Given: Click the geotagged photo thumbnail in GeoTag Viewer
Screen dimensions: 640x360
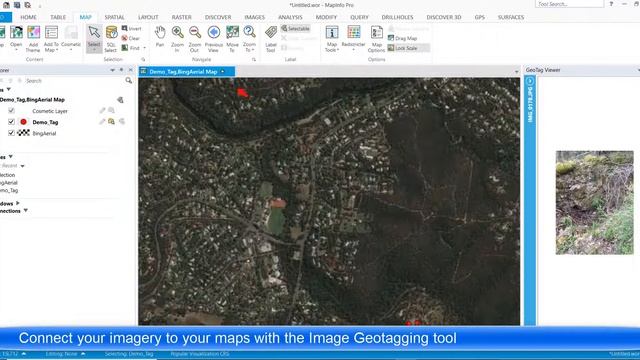Looking at the screenshot, I should [x=594, y=202].
